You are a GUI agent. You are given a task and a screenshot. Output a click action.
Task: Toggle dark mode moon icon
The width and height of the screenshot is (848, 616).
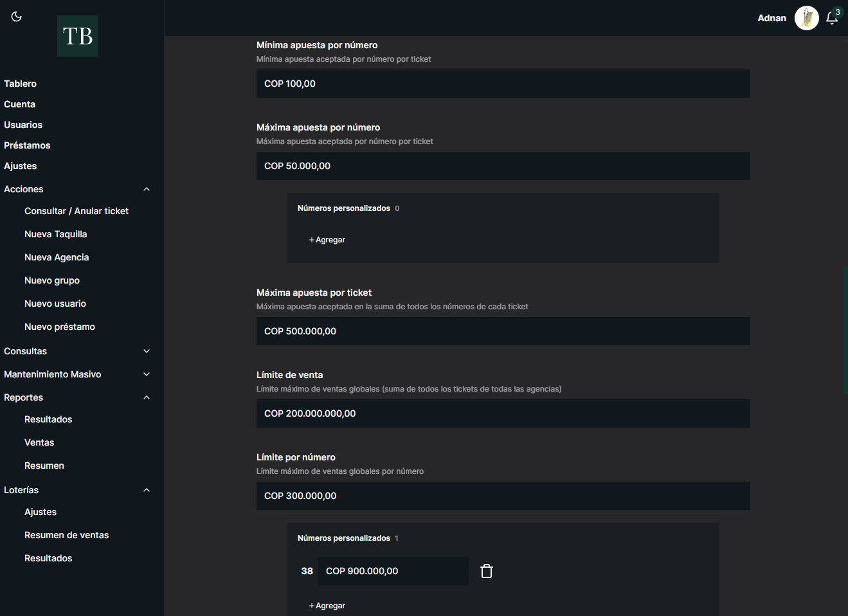17,17
